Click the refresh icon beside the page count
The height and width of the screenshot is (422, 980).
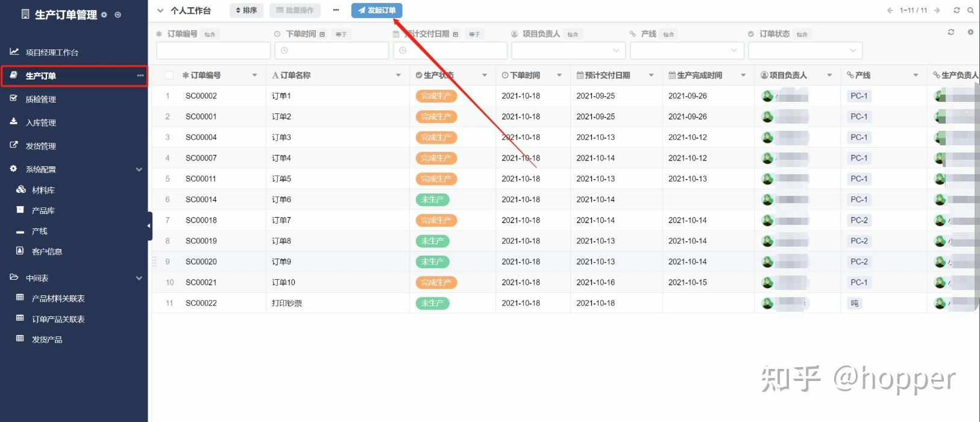956,10
